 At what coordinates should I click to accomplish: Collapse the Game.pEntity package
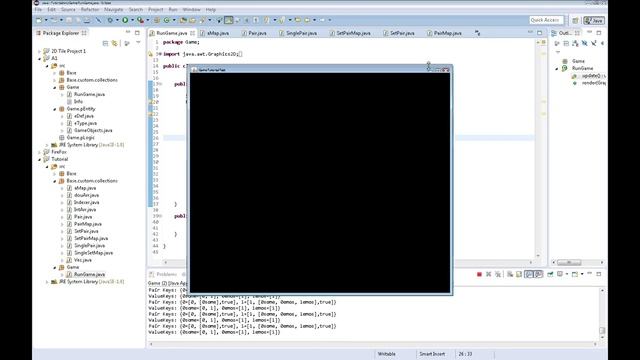pos(55,109)
